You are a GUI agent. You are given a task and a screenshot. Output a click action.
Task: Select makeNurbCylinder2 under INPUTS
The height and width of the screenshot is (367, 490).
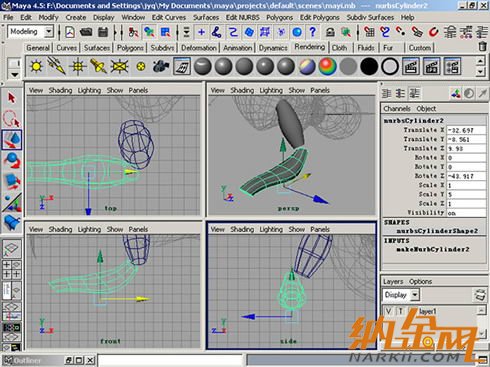tap(433, 249)
